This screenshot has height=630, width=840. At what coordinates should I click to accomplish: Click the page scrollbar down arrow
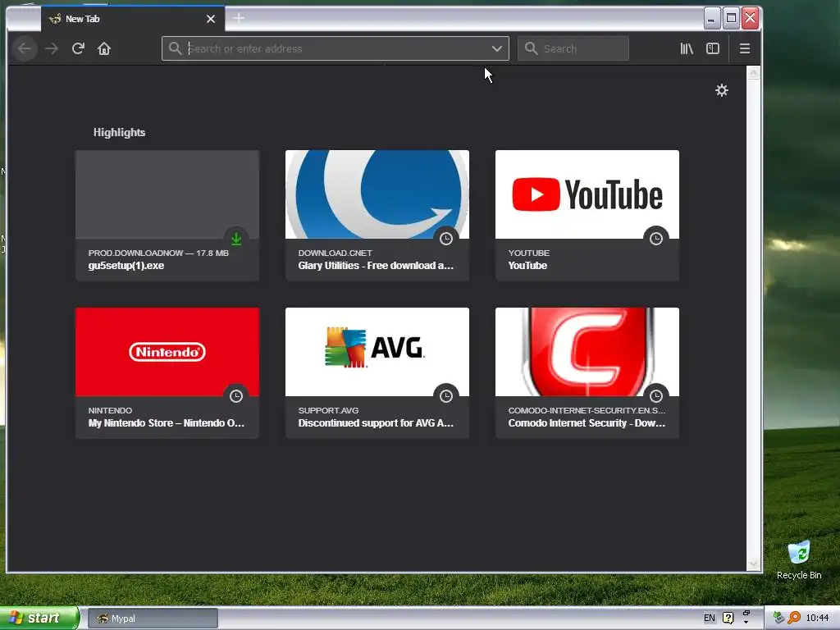[x=753, y=564]
